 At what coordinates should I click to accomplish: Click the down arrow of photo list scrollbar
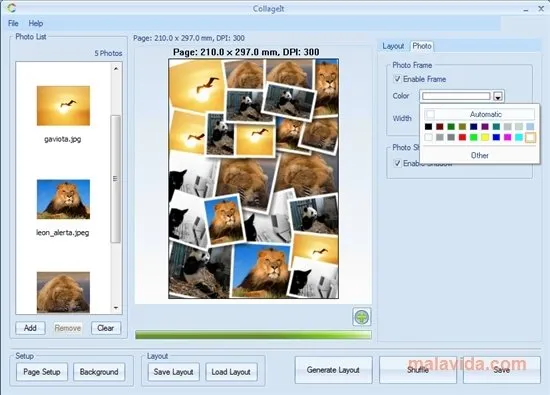(x=116, y=308)
